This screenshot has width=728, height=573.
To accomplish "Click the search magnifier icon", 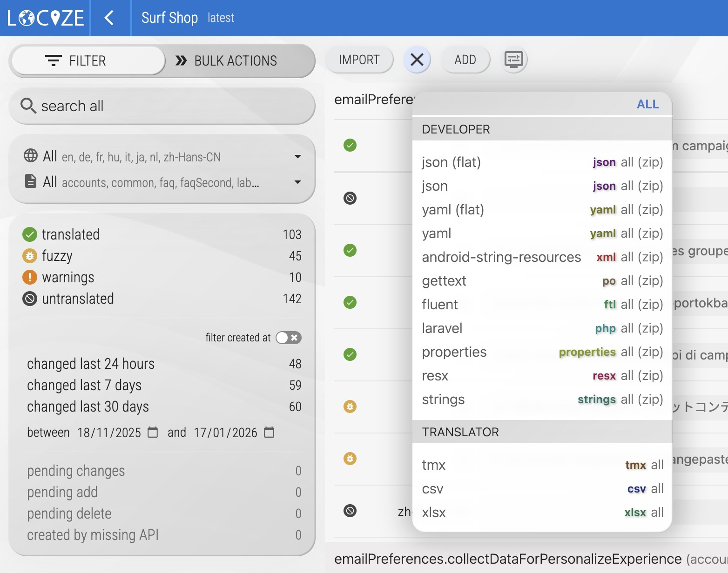I will click(x=28, y=106).
